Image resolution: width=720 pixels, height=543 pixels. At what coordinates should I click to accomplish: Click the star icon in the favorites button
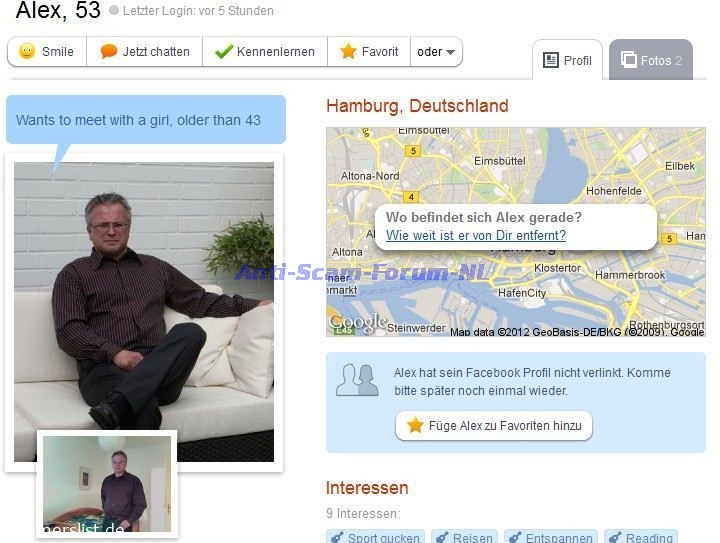[x=415, y=425]
